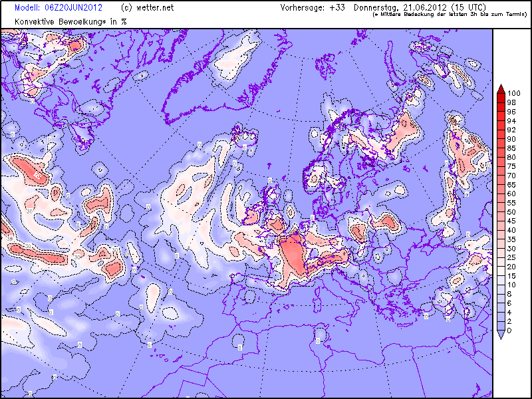This screenshot has width=532, height=399.
Task: Click the '96' legend value
Action: click(x=511, y=112)
